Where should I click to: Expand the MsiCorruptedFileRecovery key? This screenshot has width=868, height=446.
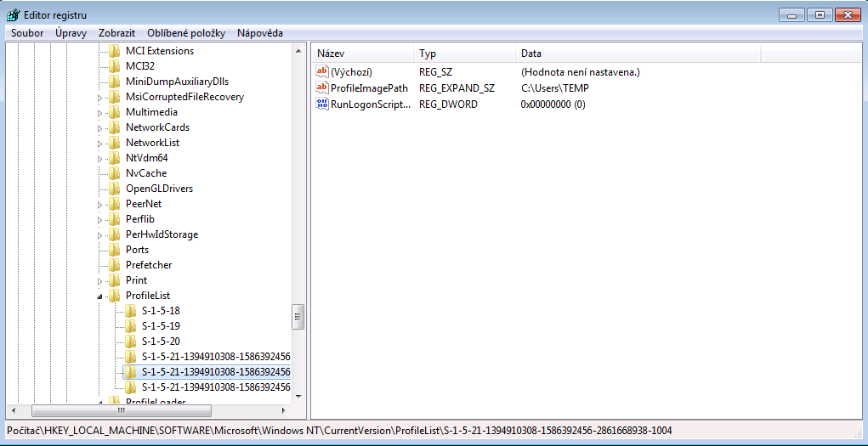tap(100, 98)
